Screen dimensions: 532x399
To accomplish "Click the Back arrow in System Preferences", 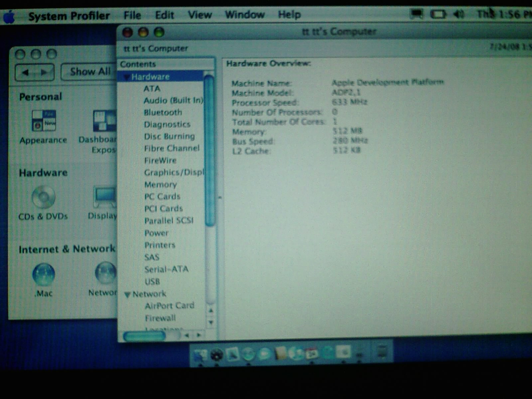I will 26,72.
